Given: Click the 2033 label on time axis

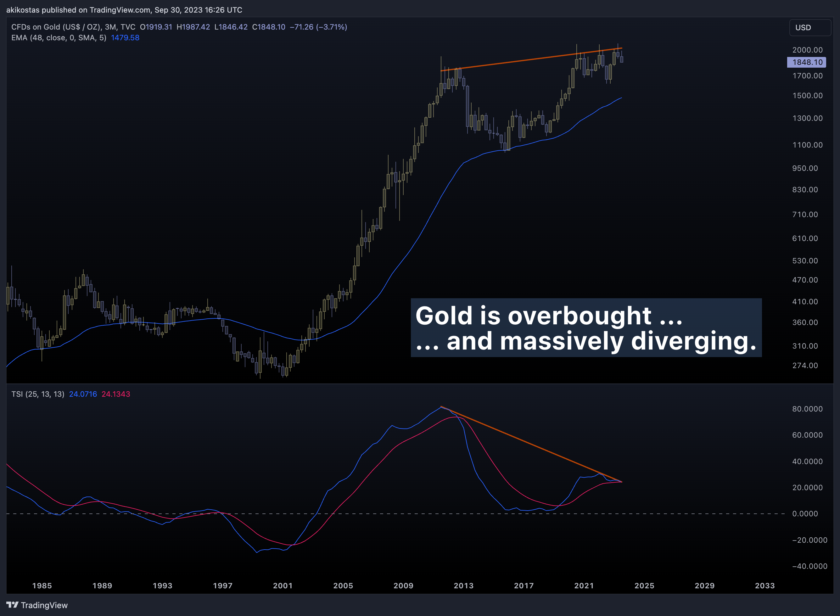Looking at the screenshot, I should [765, 586].
